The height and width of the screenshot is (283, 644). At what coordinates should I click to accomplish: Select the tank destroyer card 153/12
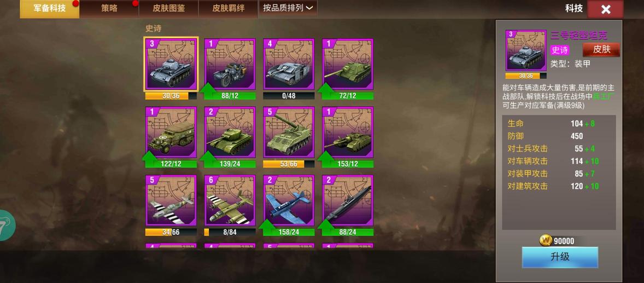tap(348, 132)
